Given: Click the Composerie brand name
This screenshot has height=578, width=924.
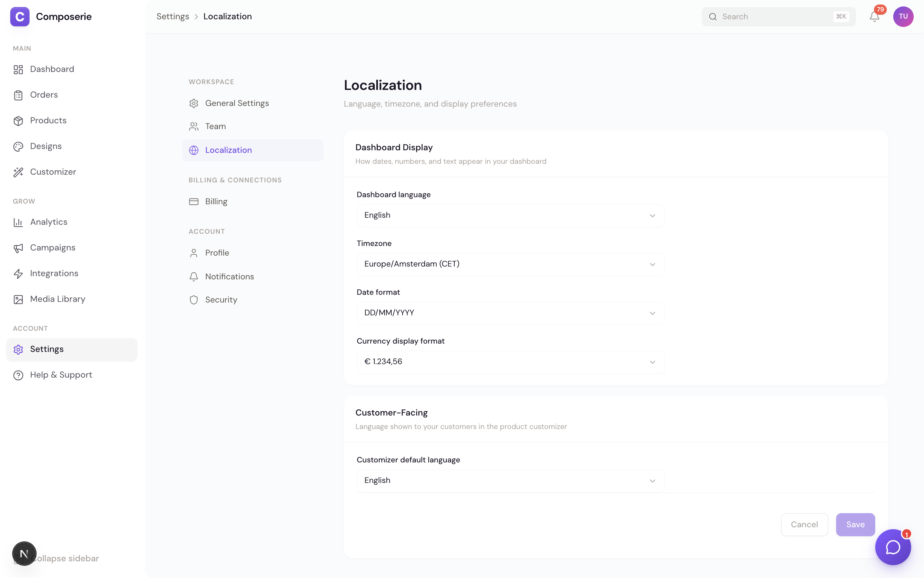Looking at the screenshot, I should (x=64, y=16).
